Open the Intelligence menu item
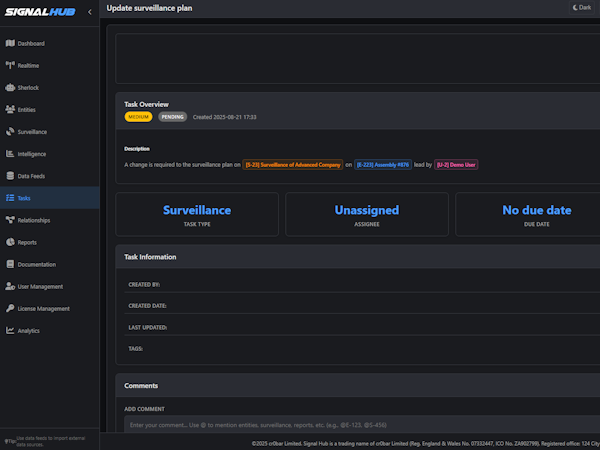This screenshot has width=600, height=450. point(50,154)
